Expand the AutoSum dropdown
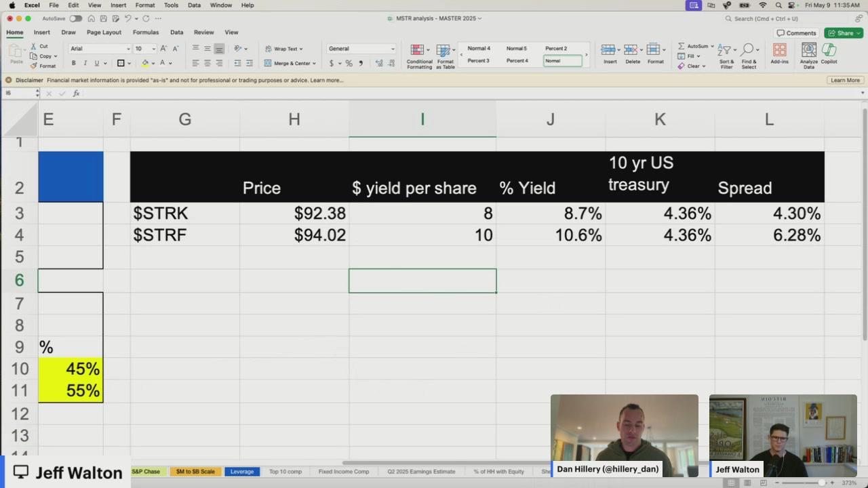 coord(712,46)
